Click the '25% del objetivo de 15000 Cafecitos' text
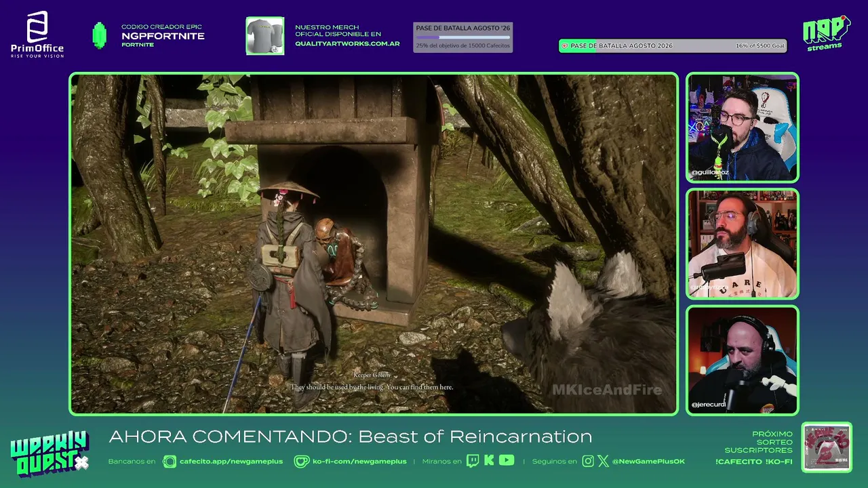The image size is (868, 488). point(463,45)
